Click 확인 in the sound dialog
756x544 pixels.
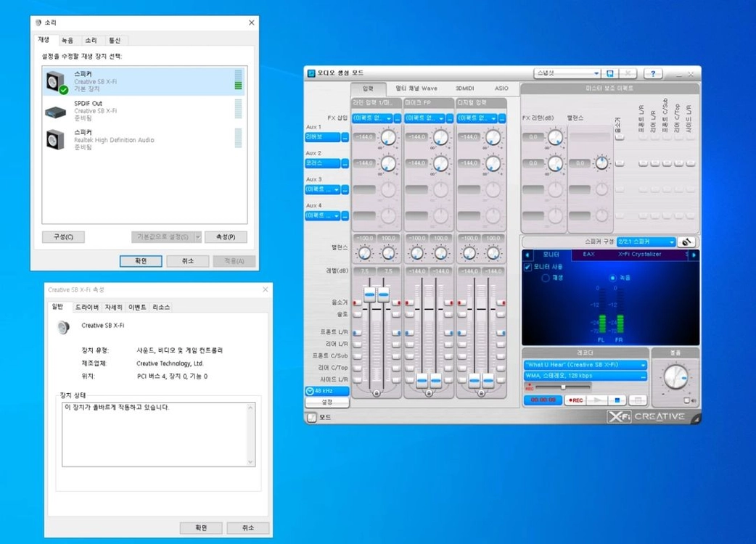pyautogui.click(x=140, y=261)
